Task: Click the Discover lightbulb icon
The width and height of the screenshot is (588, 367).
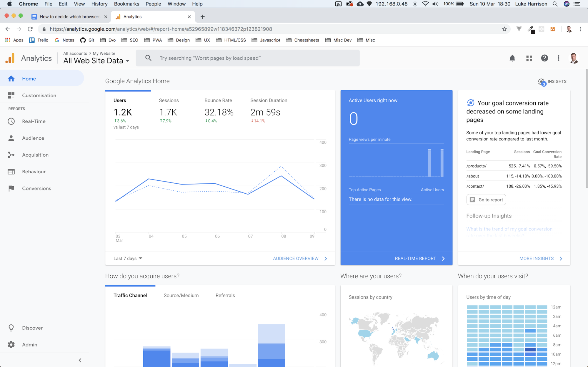Action: (x=11, y=328)
